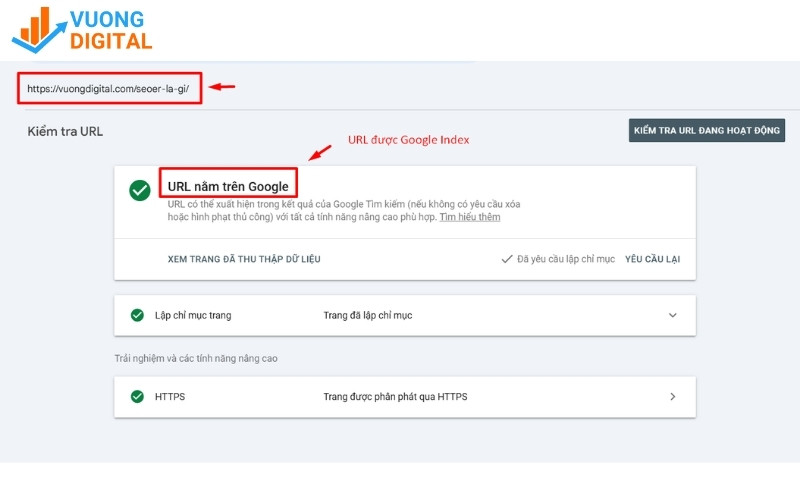Click the red arrow pointing at URL nằm trên Google
This screenshot has height=480, width=800.
pyautogui.click(x=320, y=152)
